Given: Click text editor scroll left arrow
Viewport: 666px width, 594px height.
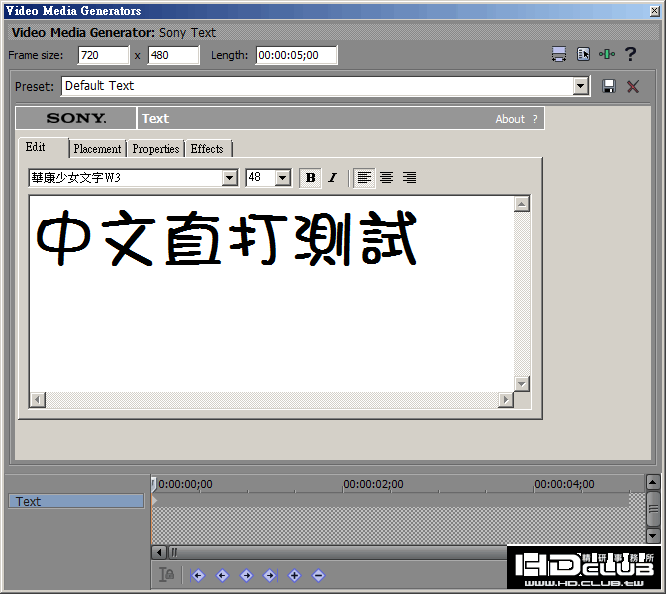Looking at the screenshot, I should click(x=38, y=400).
